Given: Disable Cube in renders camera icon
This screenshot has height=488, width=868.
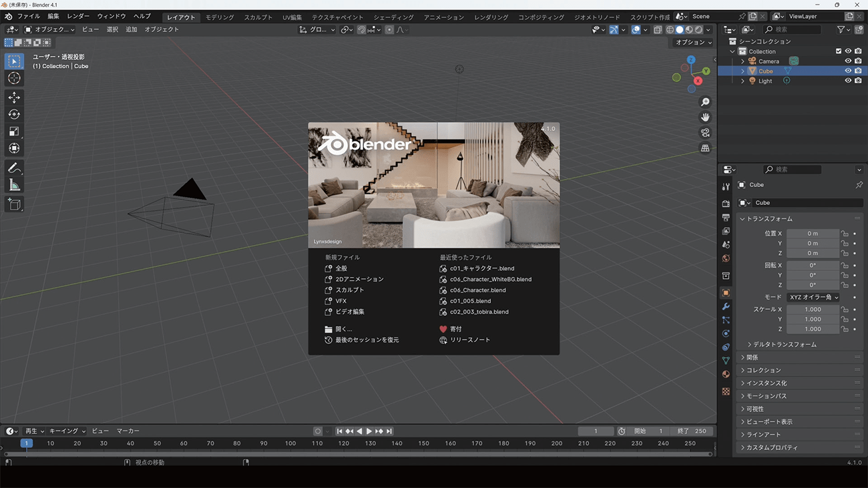Looking at the screenshot, I should coord(858,71).
